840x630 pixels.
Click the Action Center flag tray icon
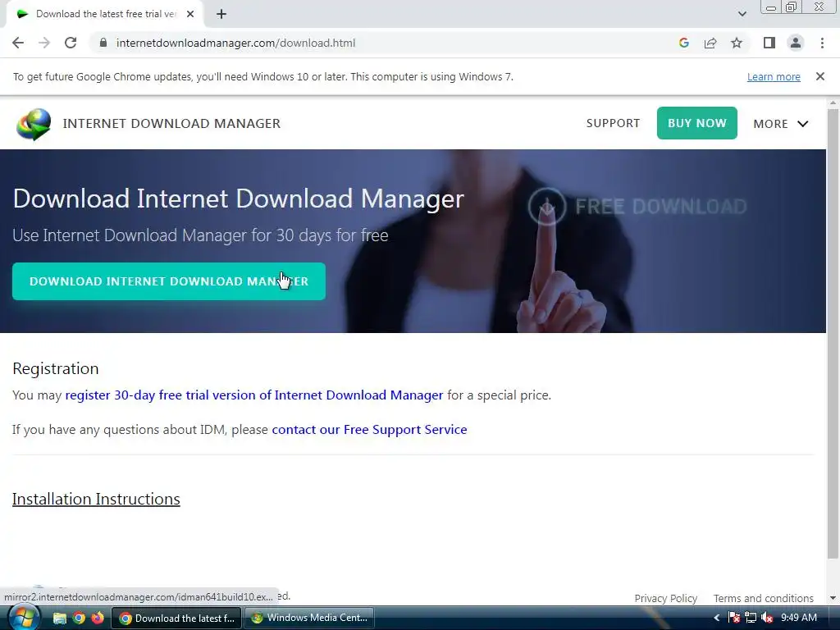(734, 618)
